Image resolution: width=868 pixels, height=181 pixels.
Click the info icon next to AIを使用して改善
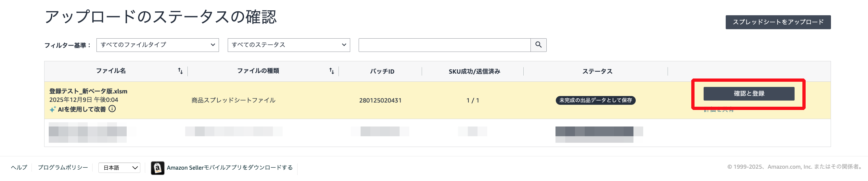coord(112,109)
